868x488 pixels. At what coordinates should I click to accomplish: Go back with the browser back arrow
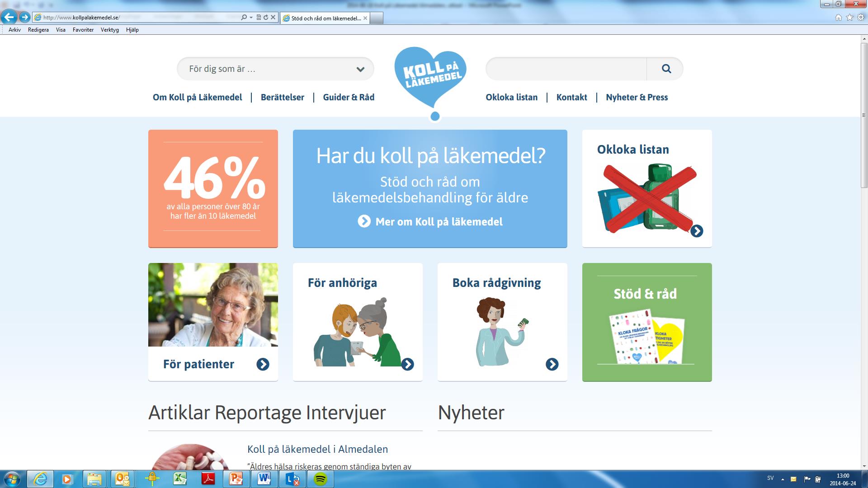(x=9, y=18)
